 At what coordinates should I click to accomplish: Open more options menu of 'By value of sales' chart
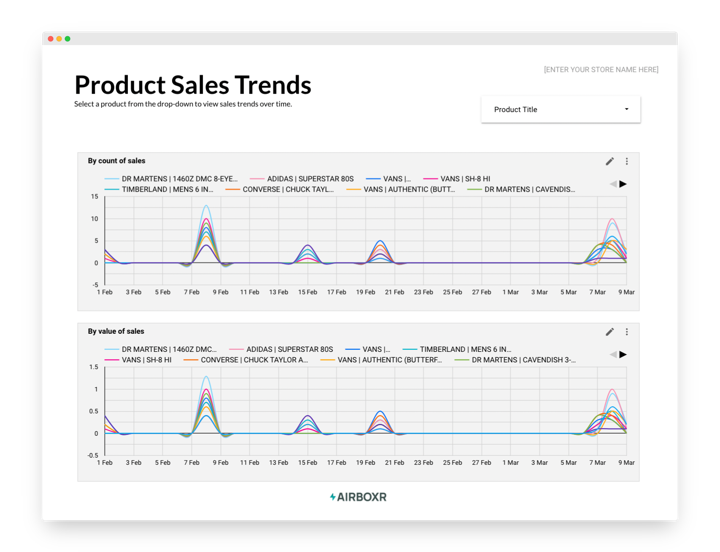627,332
